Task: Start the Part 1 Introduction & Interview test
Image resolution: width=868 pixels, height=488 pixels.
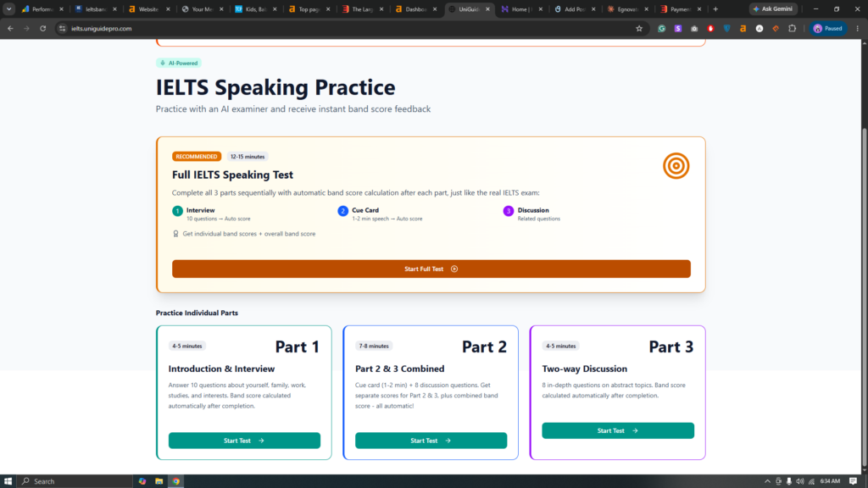Action: 244,441
